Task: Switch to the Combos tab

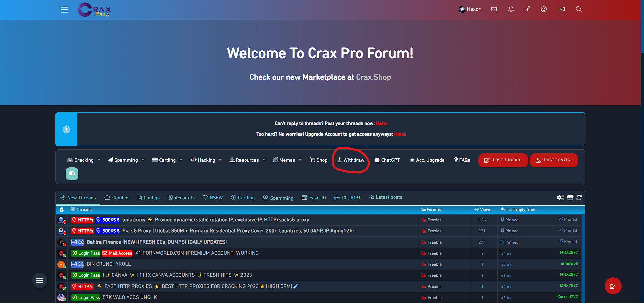Action: [117, 198]
